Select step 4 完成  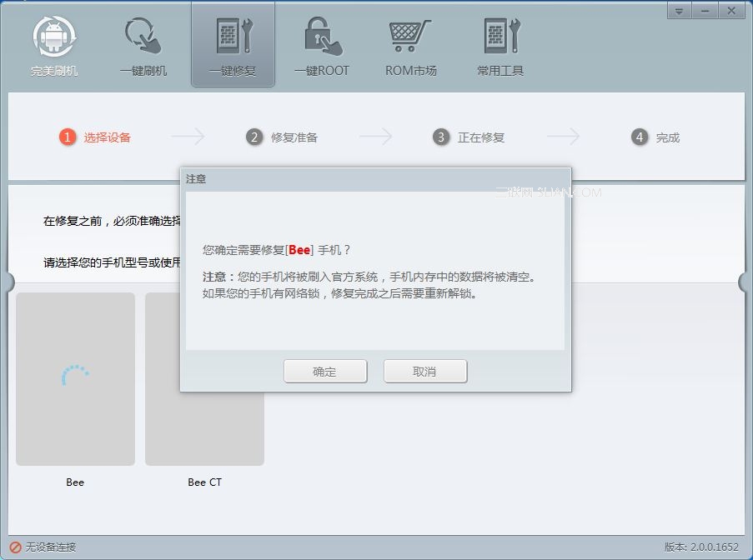tap(655, 137)
